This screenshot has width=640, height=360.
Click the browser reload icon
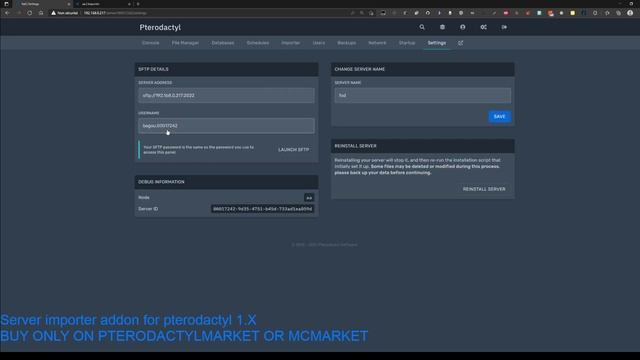[29, 13]
